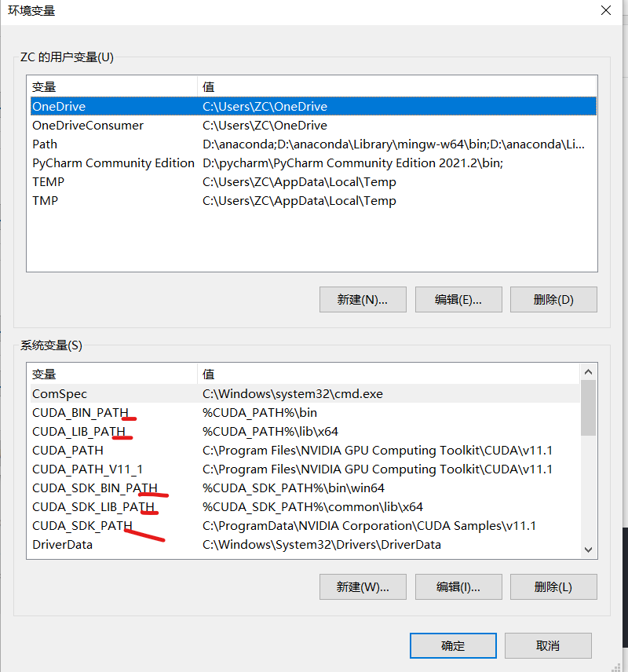The height and width of the screenshot is (672, 628).
Task: Click 确定 to confirm changes
Action: pyautogui.click(x=453, y=645)
